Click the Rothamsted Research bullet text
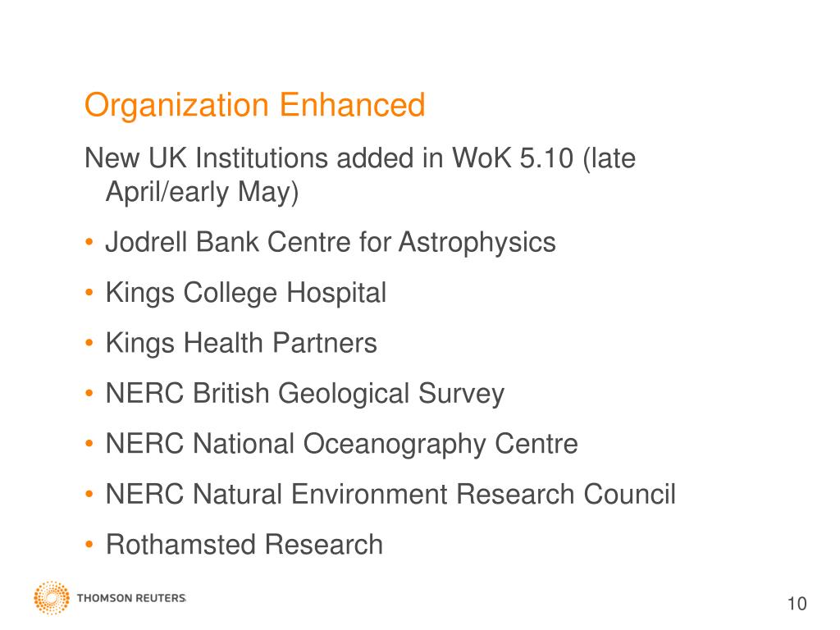 pos(244,545)
